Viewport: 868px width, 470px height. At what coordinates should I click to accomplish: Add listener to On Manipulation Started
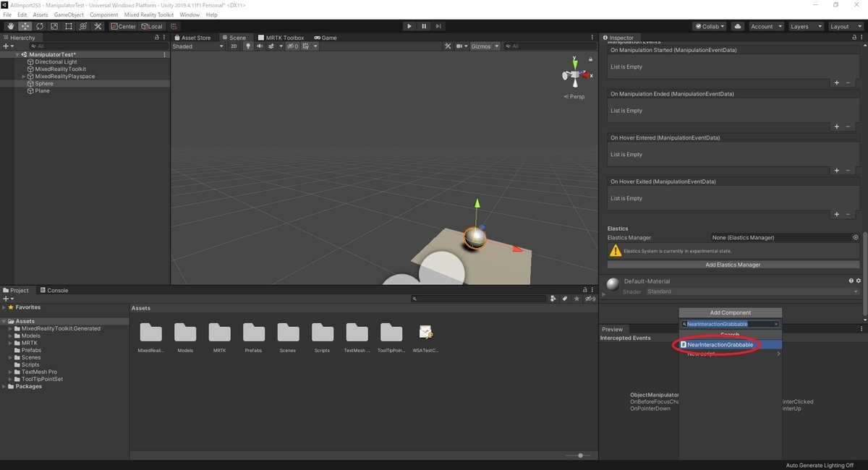pos(837,82)
